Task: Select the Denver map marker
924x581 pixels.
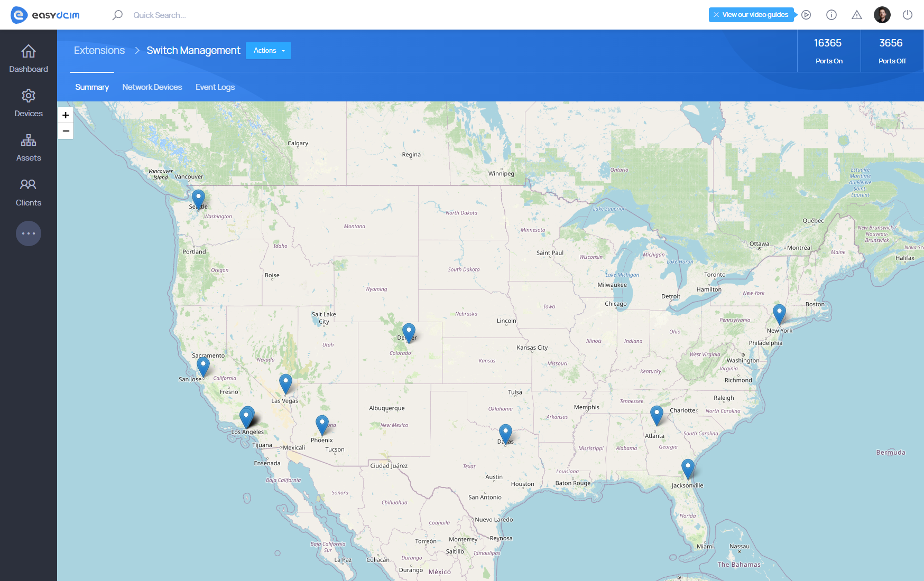Action: coord(409,334)
